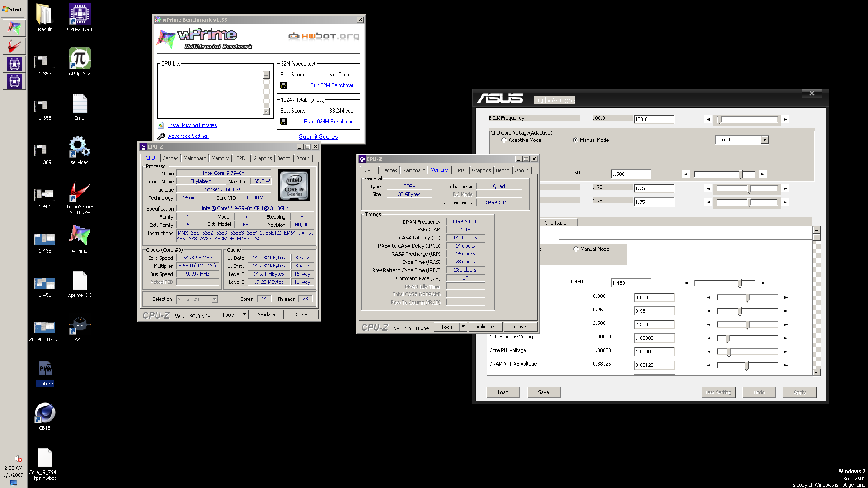Click save icon for 1024M score
Viewport: 868px width, 488px height.
click(x=283, y=122)
